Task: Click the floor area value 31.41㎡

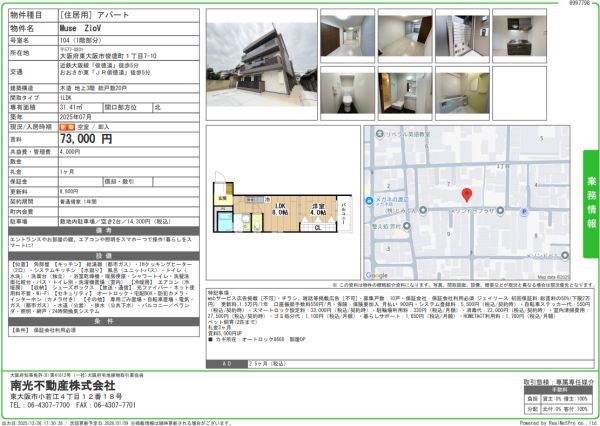Action: (71, 108)
